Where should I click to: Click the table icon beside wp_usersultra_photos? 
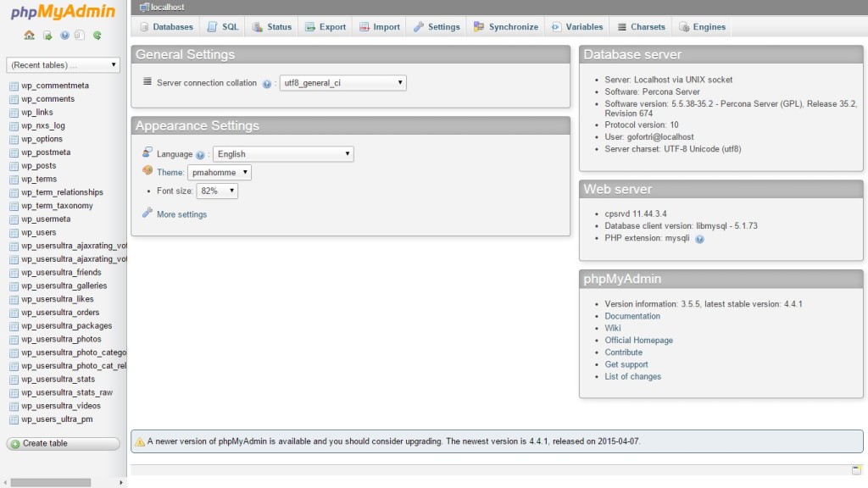click(14, 340)
